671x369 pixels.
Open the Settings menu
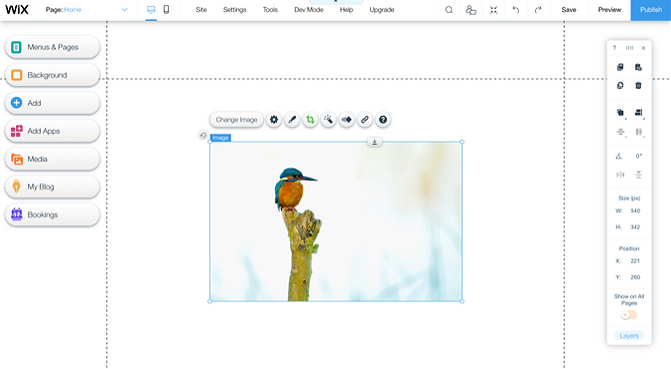pos(235,9)
